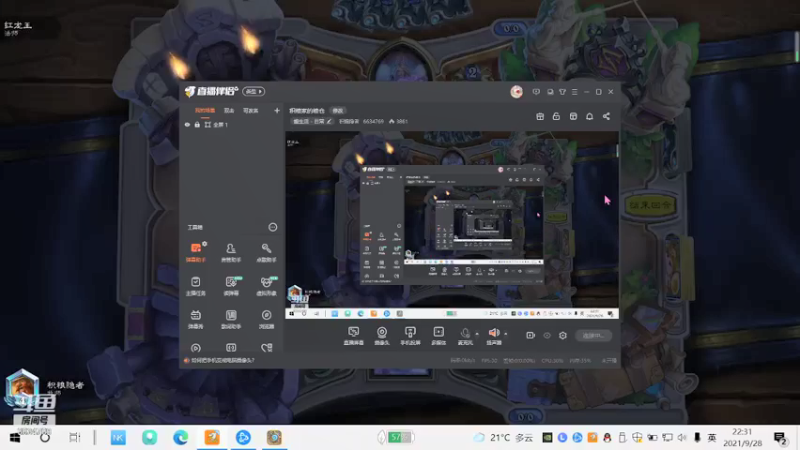Open the Windows Start menu
This screenshot has width=800, height=450.
pyautogui.click(x=15, y=438)
